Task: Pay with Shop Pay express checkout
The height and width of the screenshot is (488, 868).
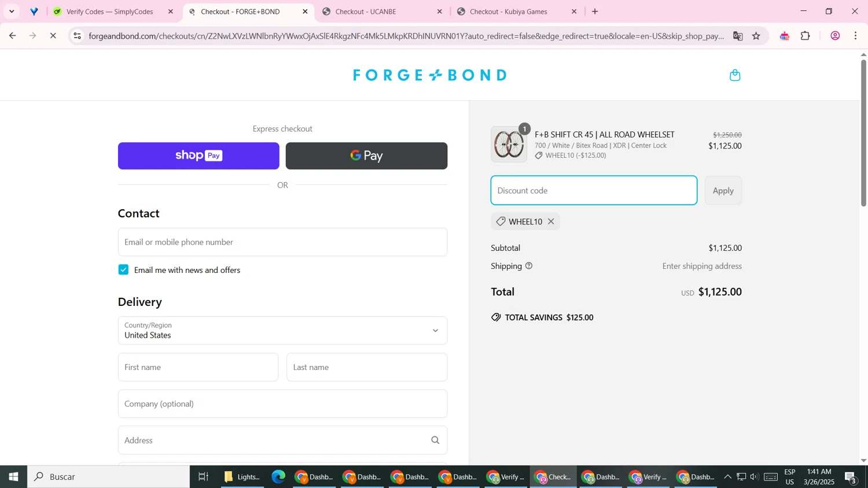Action: [198, 156]
